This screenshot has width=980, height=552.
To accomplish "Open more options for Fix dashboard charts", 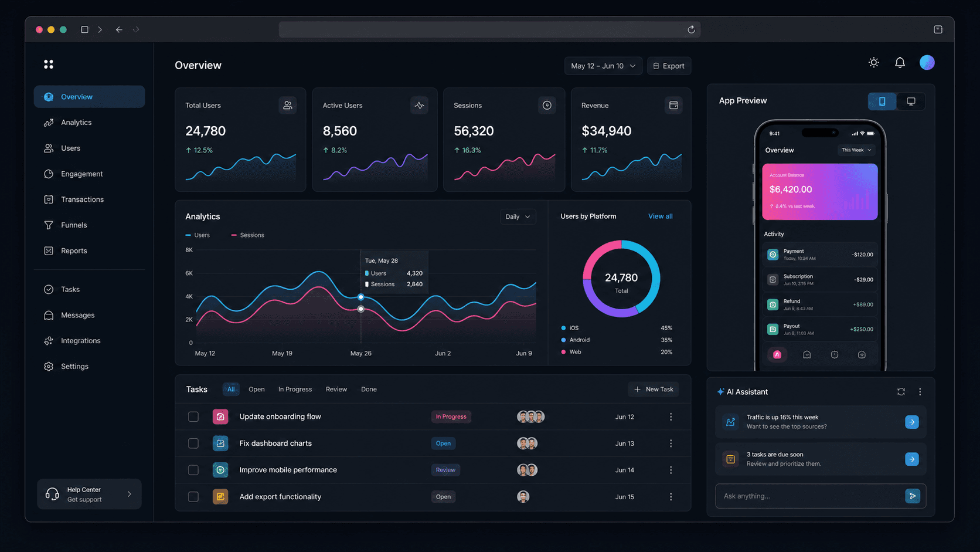I will click(671, 443).
